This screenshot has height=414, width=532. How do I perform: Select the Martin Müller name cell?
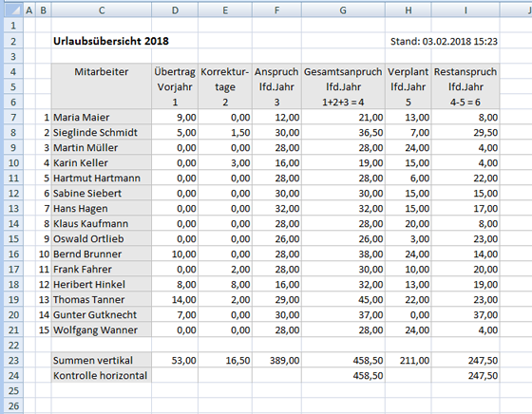[102, 148]
